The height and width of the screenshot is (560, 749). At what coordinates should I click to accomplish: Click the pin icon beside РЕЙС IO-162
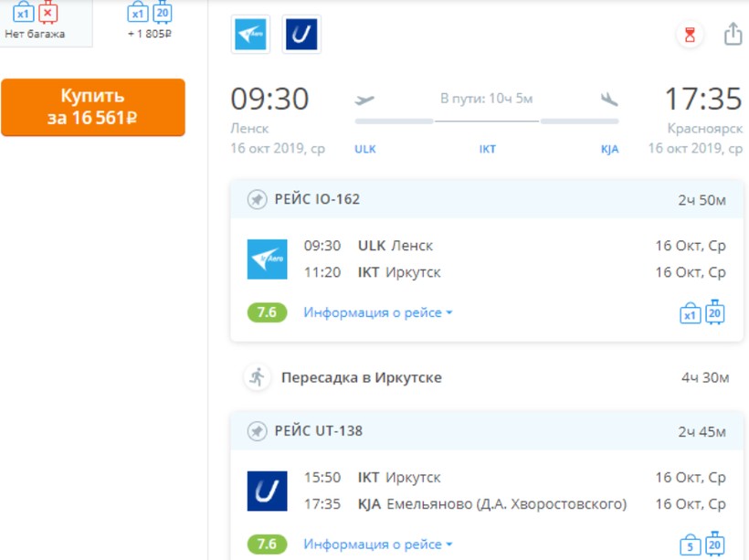click(257, 199)
